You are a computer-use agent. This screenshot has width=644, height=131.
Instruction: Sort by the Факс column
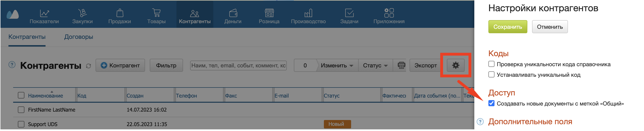[x=231, y=96]
